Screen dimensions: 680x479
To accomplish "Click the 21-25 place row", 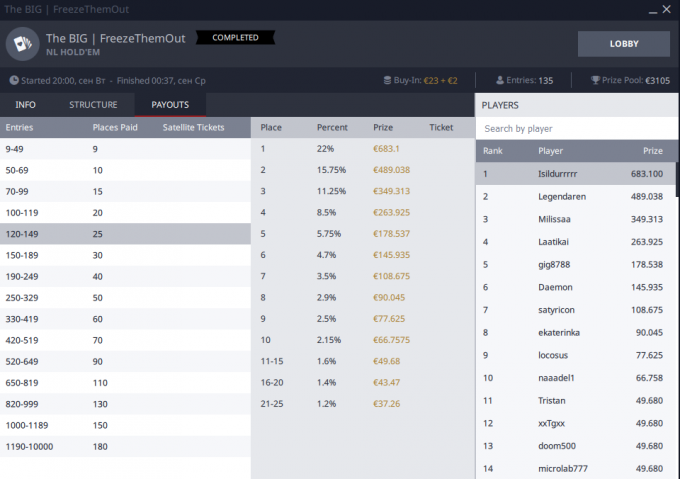I will 363,404.
